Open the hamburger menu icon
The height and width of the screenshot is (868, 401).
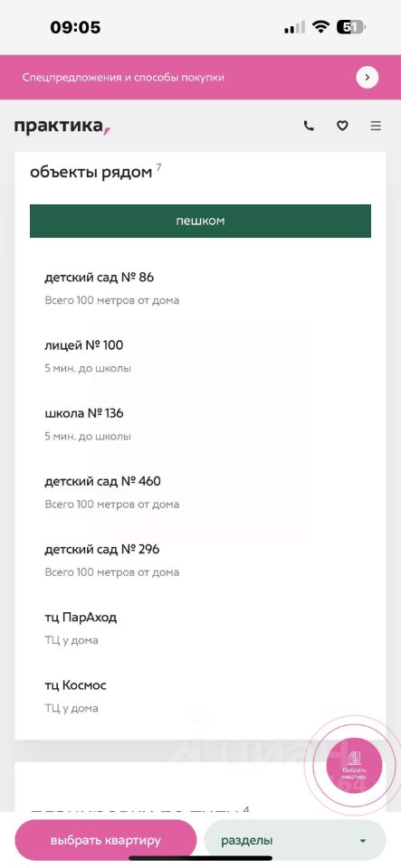coord(376,126)
